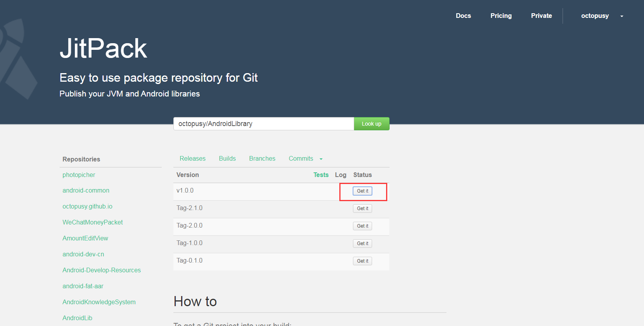Viewport: 644px width, 326px height.
Task: Switch to the Builds tab
Action: coord(227,158)
